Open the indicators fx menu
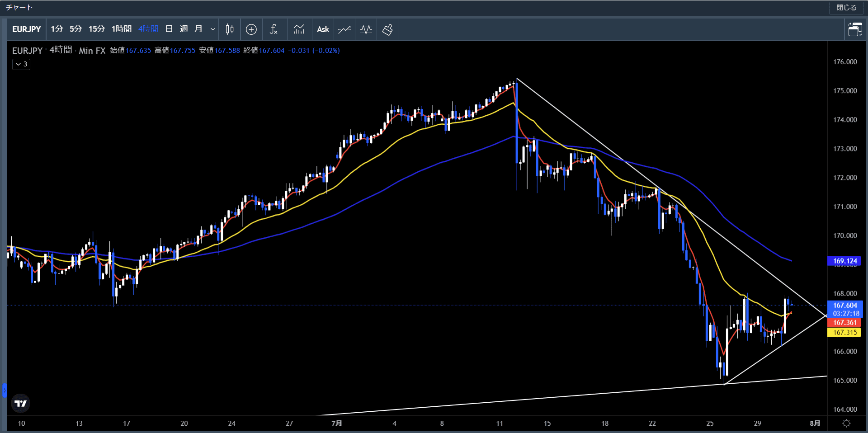This screenshot has height=433, width=868. [274, 29]
